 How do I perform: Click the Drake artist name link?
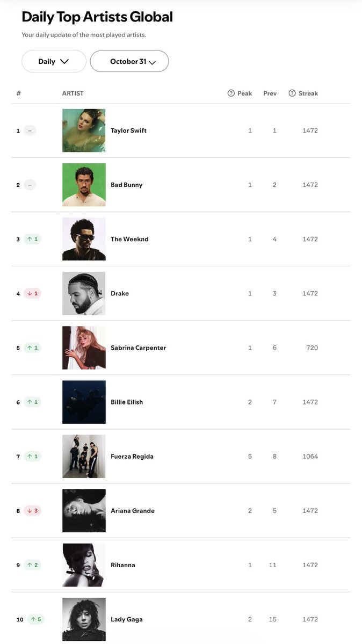click(120, 293)
